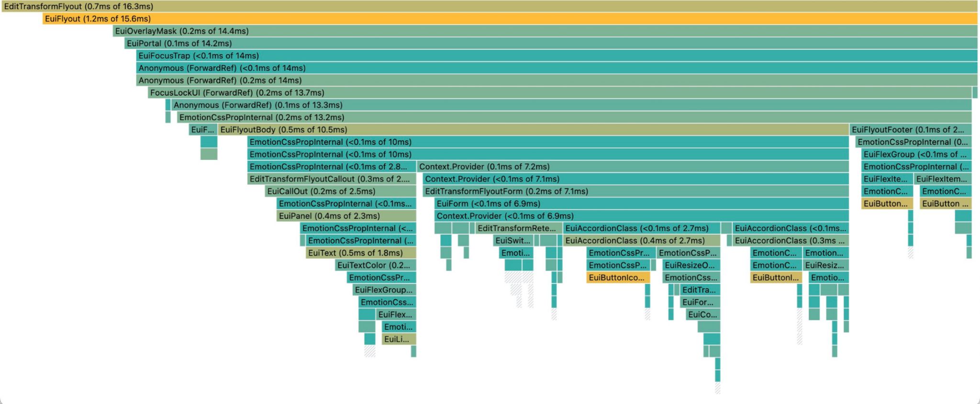Select EuiCallOut (0.2ms of 2.5ms) bar
Viewport: 980px width, 404px height.
(x=341, y=191)
